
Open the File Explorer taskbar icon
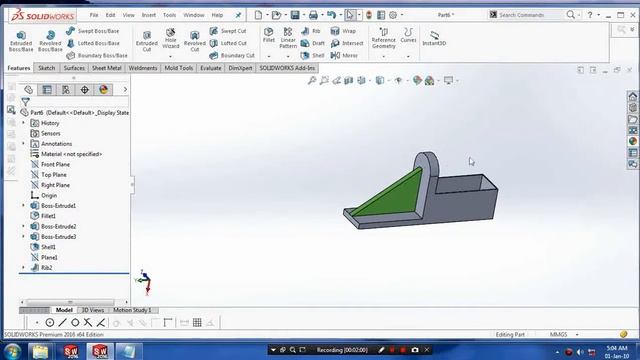click(x=40, y=351)
